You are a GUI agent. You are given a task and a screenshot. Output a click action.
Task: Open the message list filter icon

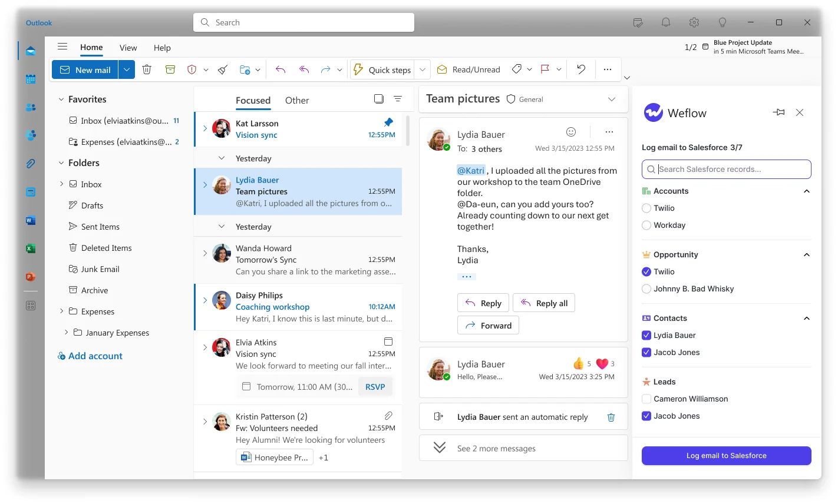[398, 99]
